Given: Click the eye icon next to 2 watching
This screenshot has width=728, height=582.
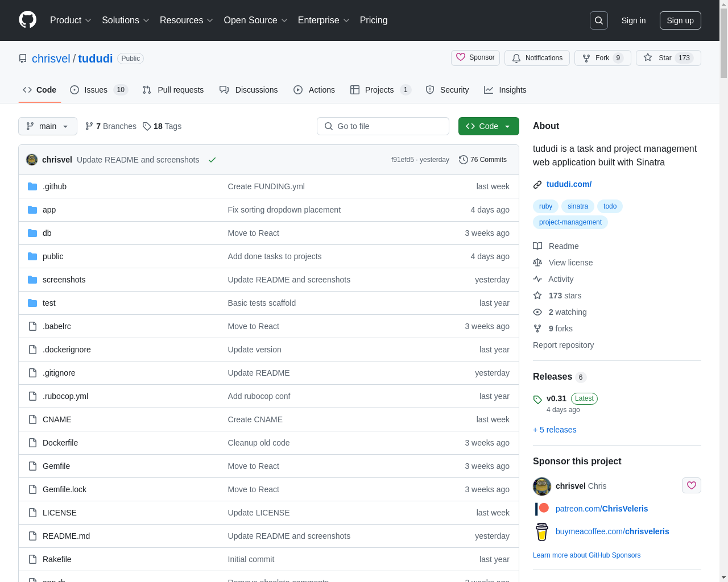Looking at the screenshot, I should click(x=537, y=312).
